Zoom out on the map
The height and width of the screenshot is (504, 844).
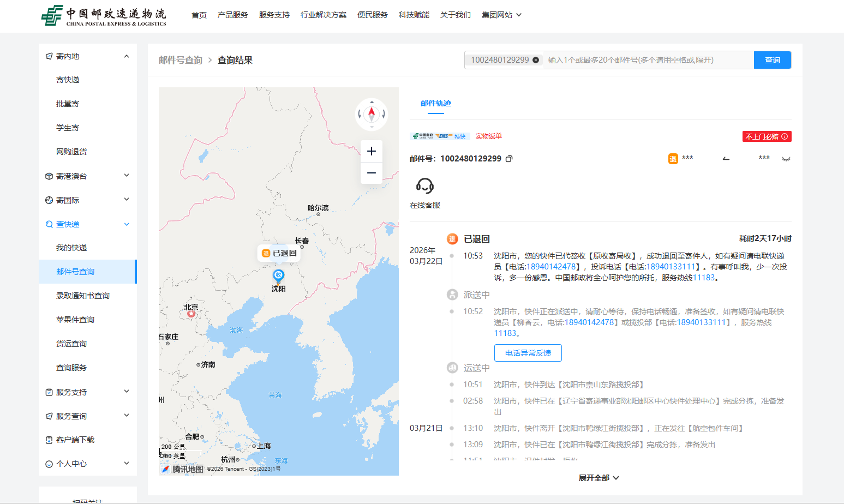pos(372,173)
